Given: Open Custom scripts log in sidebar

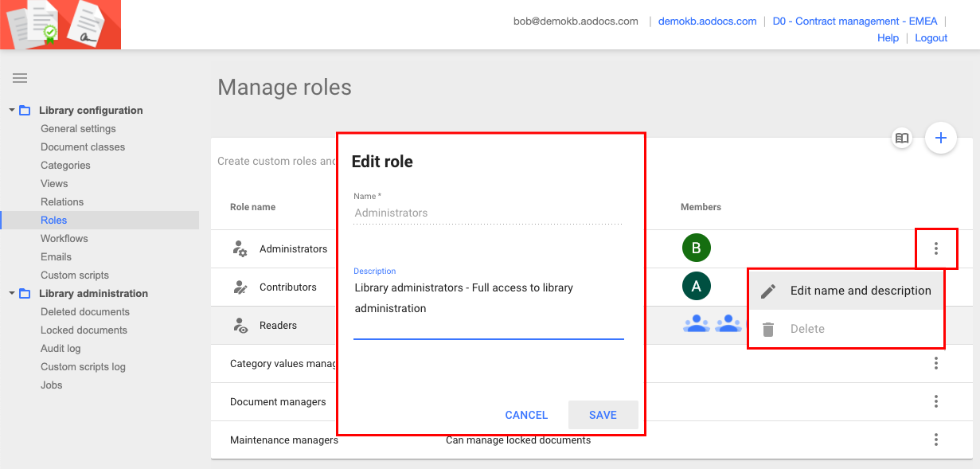Looking at the screenshot, I should [x=83, y=367].
